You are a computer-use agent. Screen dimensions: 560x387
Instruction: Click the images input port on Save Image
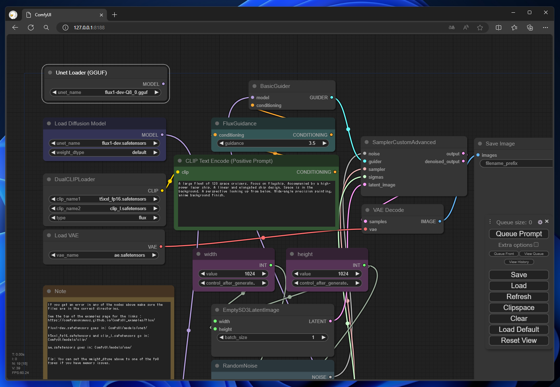pyautogui.click(x=478, y=155)
